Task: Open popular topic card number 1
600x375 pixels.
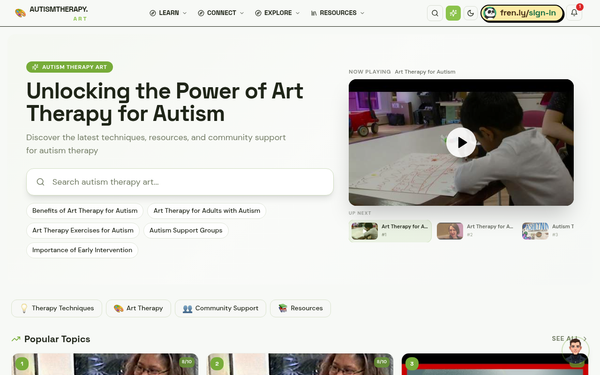Action: coord(105,364)
